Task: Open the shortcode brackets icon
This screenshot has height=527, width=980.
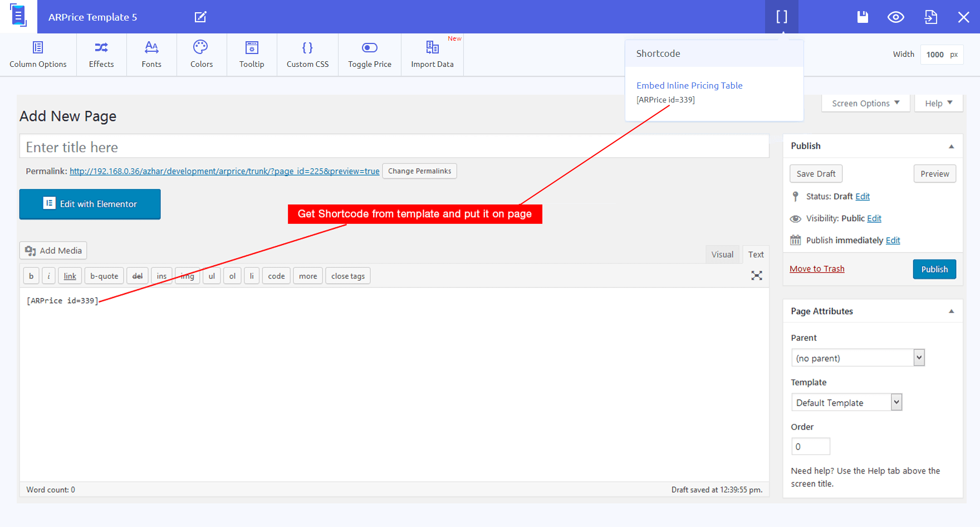Action: (782, 17)
